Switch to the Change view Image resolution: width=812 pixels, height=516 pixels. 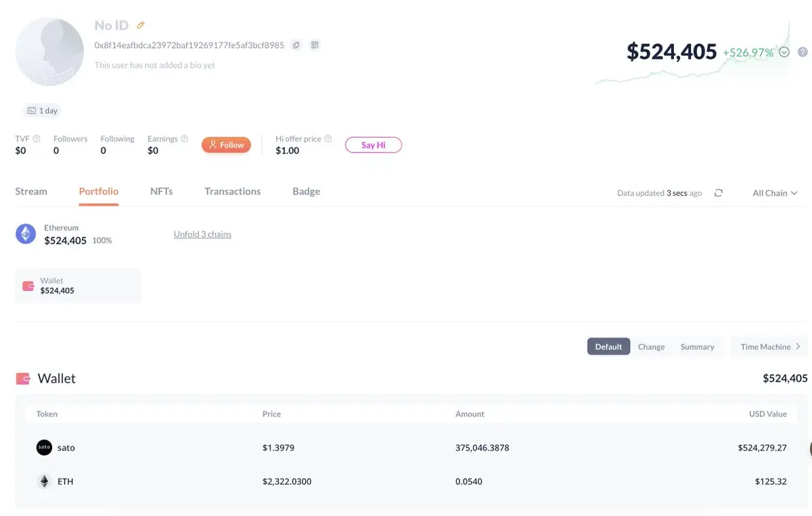tap(651, 347)
